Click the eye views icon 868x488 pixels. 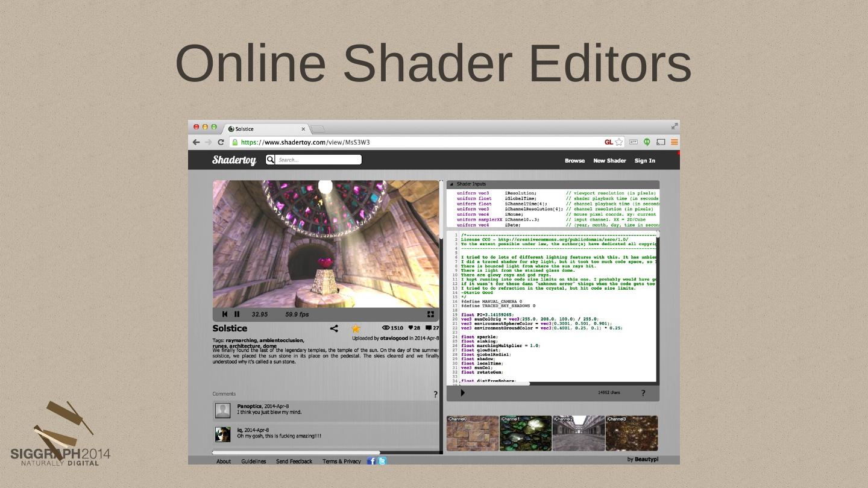tap(386, 328)
